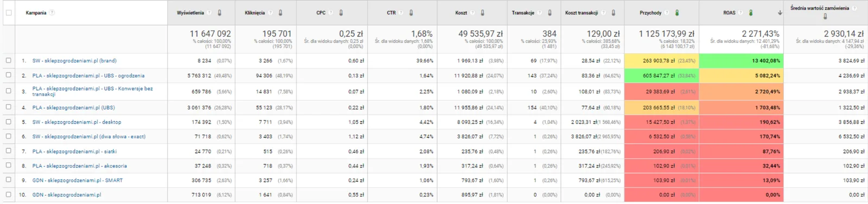The image size is (868, 204).
Task: Sort table by Wyświetlenia column
Action: pyautogui.click(x=190, y=12)
